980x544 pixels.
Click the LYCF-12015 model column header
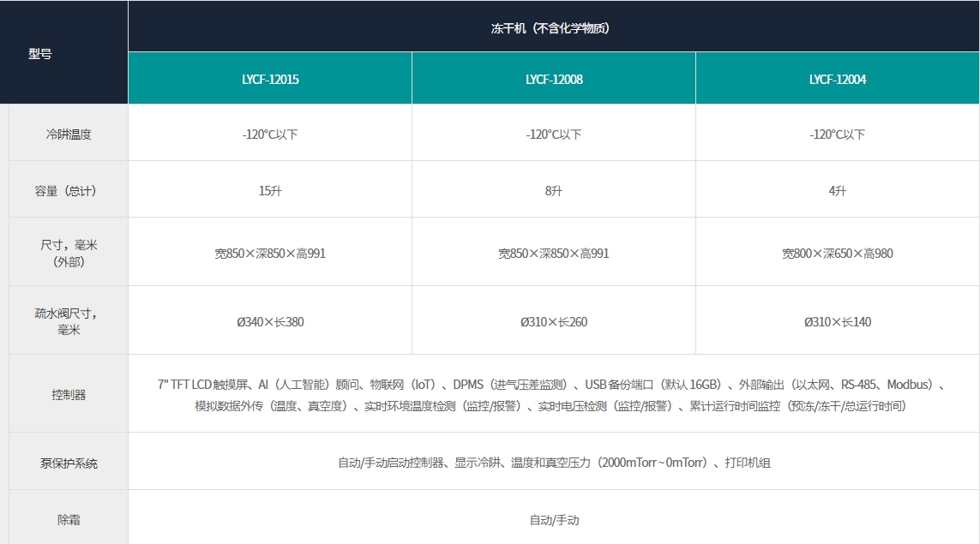(270, 79)
